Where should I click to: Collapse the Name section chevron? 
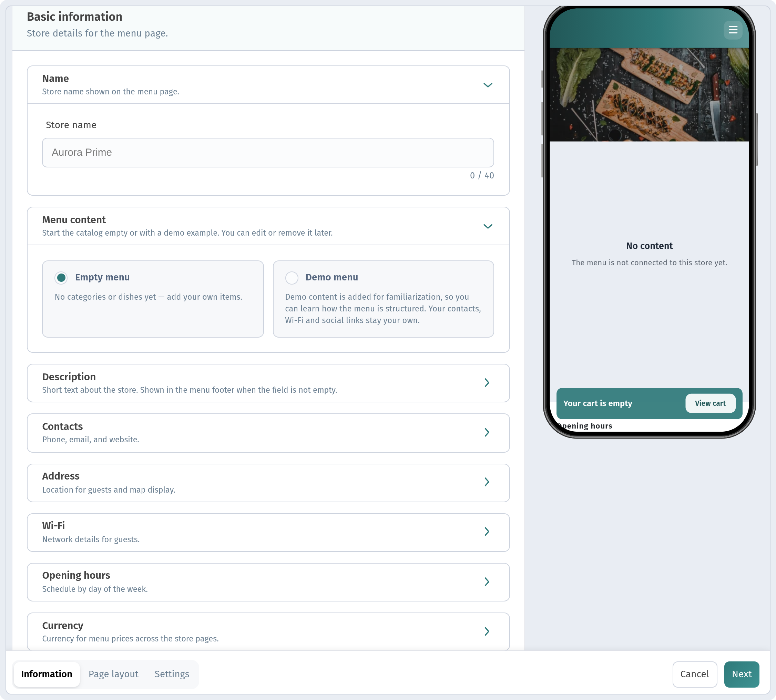(488, 85)
